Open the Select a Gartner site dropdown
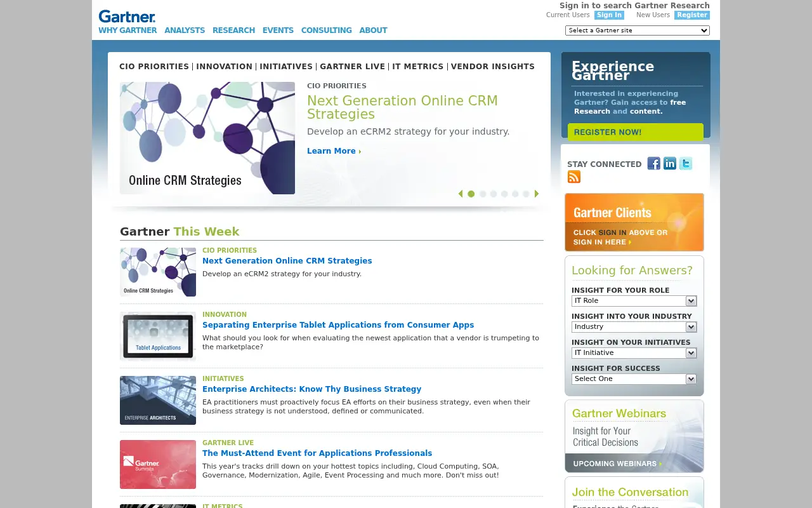812x508 pixels. pyautogui.click(x=638, y=30)
